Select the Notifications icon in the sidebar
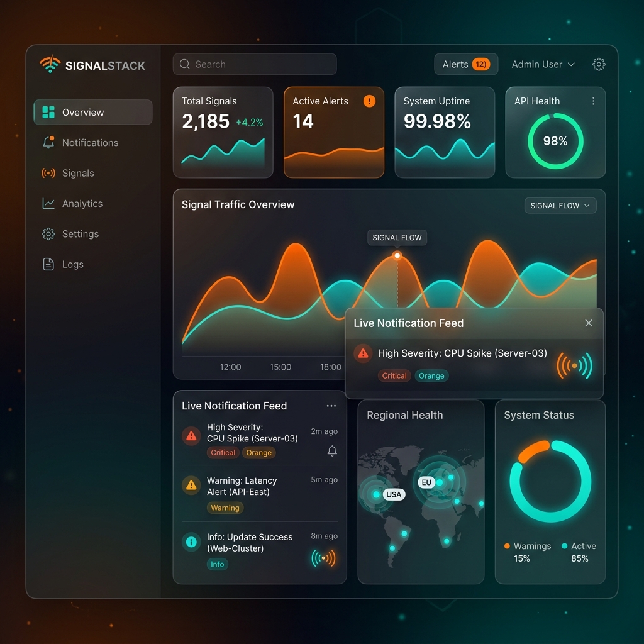The image size is (644, 644). click(48, 143)
